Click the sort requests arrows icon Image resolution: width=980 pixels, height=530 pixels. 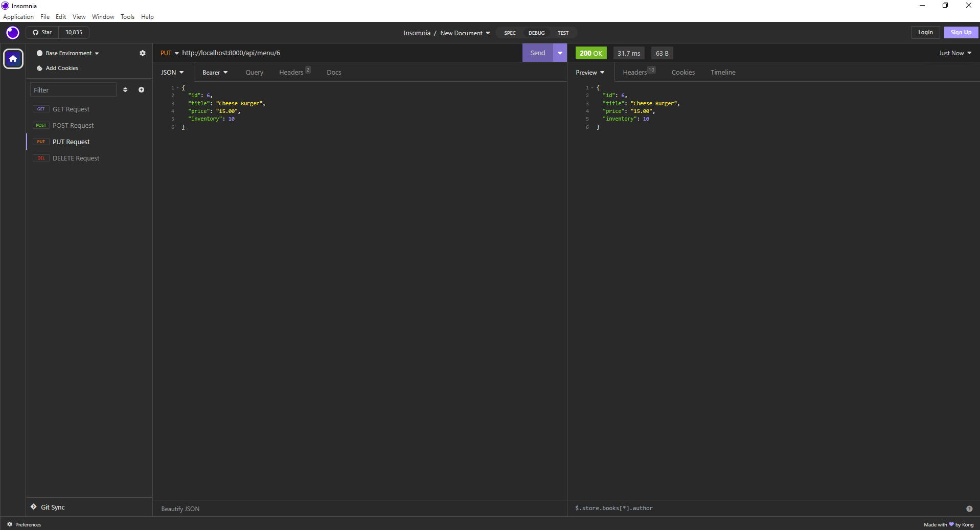[125, 90]
